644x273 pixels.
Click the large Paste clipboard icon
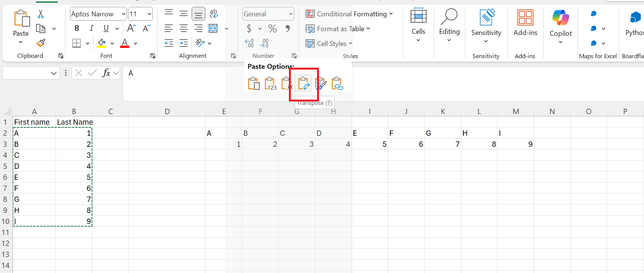(x=22, y=18)
